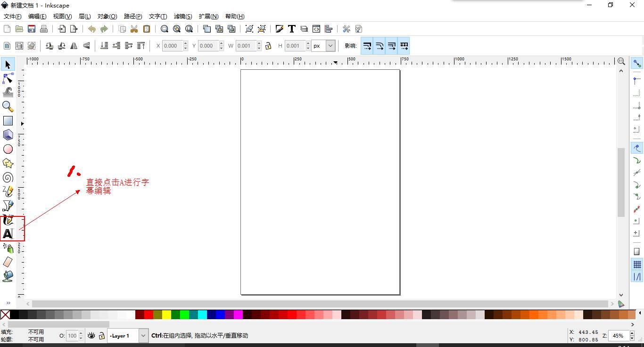Image resolution: width=644 pixels, height=347 pixels.
Task: Click the X position stepper arrows
Action: tap(185, 46)
